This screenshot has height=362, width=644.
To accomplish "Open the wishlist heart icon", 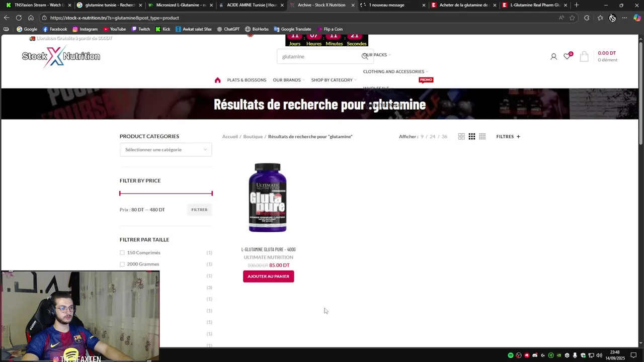I will (x=567, y=56).
